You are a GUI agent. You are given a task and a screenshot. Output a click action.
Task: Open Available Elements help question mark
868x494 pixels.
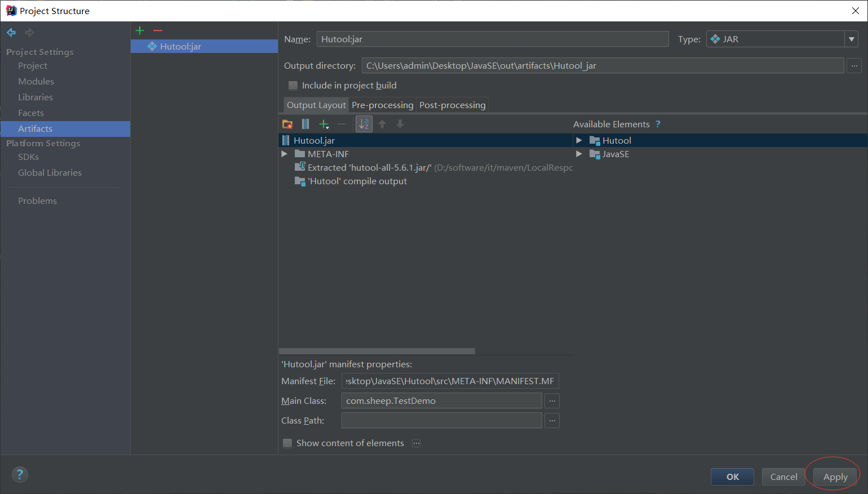tap(658, 124)
